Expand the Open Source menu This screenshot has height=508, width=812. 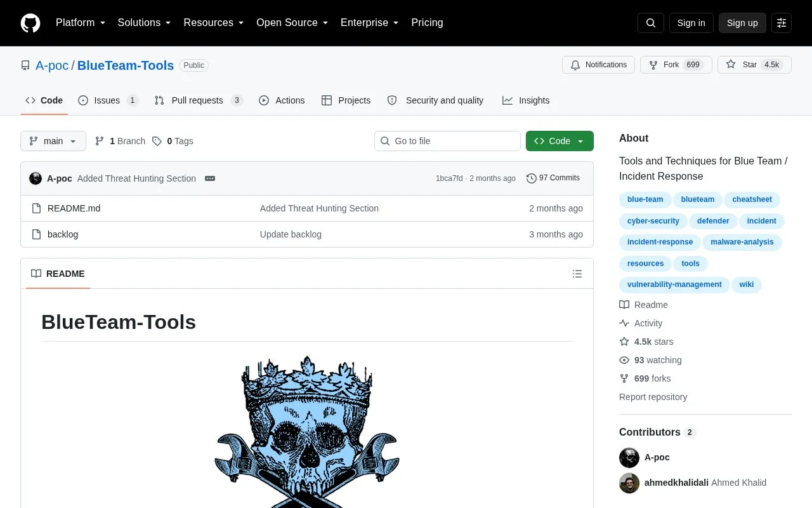pos(292,23)
